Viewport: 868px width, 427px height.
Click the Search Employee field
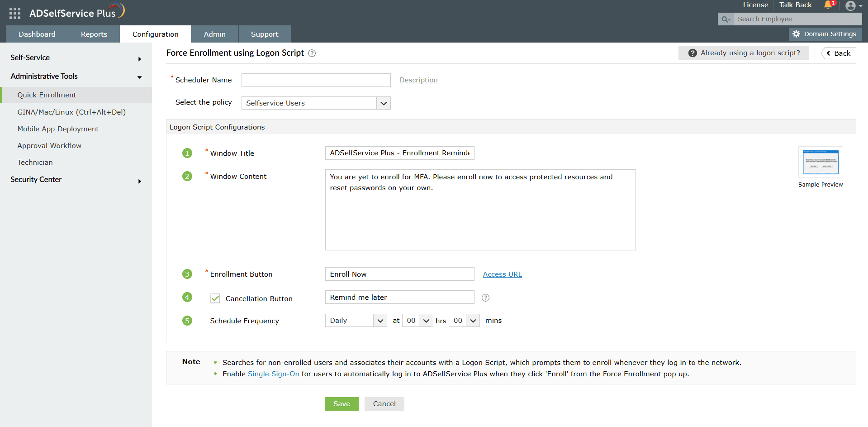pyautogui.click(x=797, y=19)
